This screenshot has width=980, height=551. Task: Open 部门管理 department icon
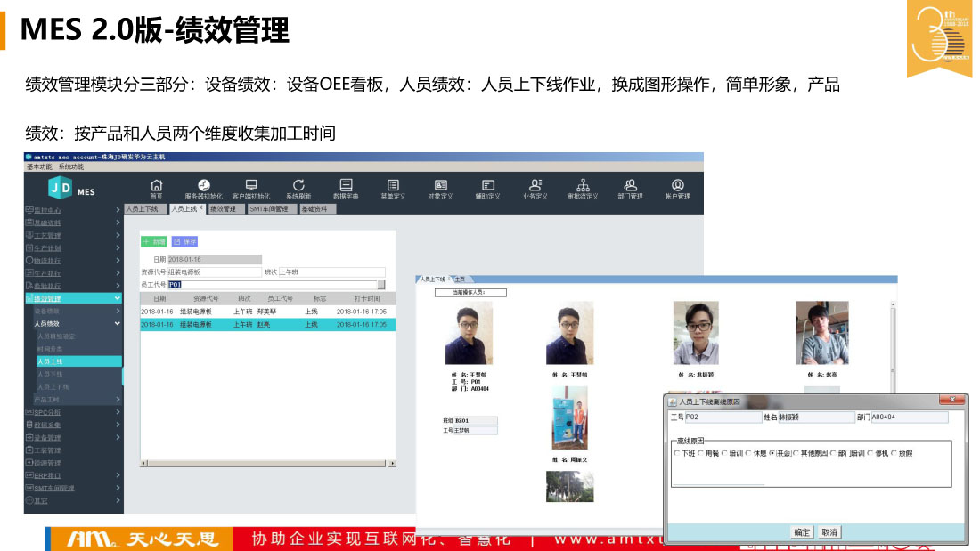(x=630, y=186)
